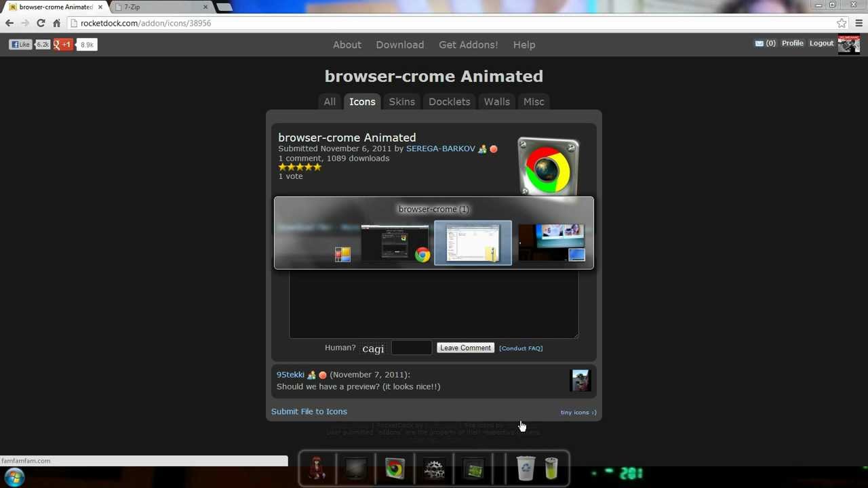The height and width of the screenshot is (488, 868).
Task: Switch to the Walls tab
Action: pyautogui.click(x=496, y=102)
